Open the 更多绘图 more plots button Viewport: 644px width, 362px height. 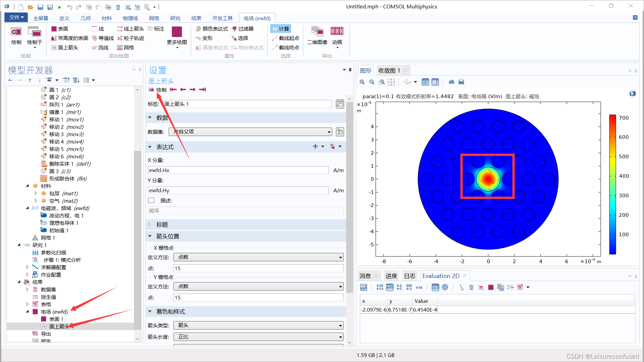point(177,37)
